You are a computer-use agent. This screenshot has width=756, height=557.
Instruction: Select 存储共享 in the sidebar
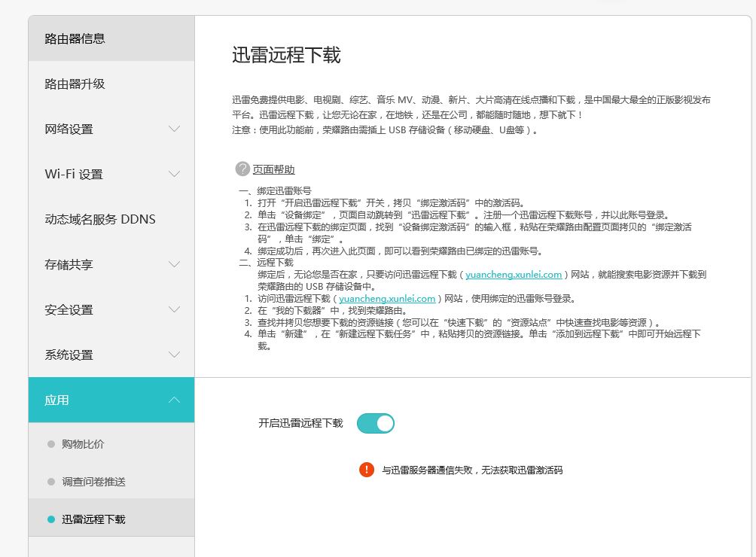[x=111, y=264]
